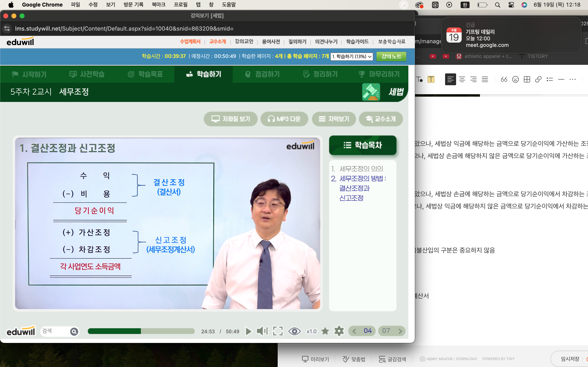
Task: Go to next page with the right arrow
Action: point(400,331)
